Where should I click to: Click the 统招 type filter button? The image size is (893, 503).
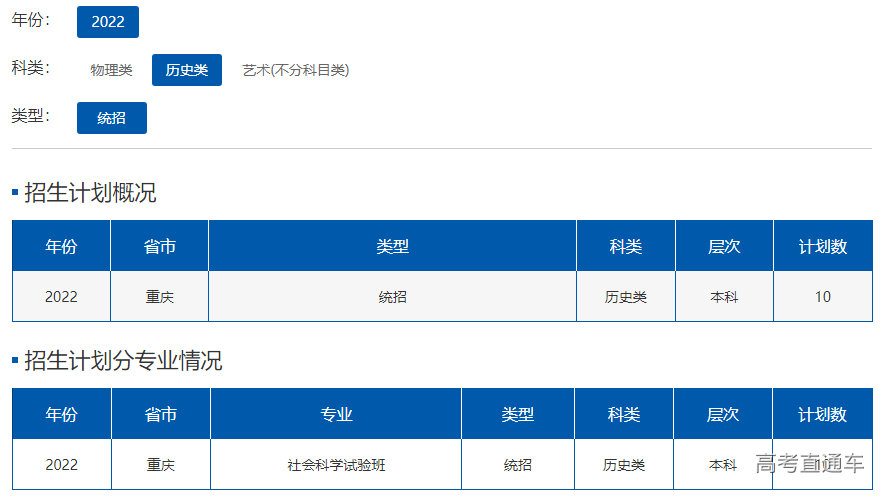pyautogui.click(x=111, y=118)
